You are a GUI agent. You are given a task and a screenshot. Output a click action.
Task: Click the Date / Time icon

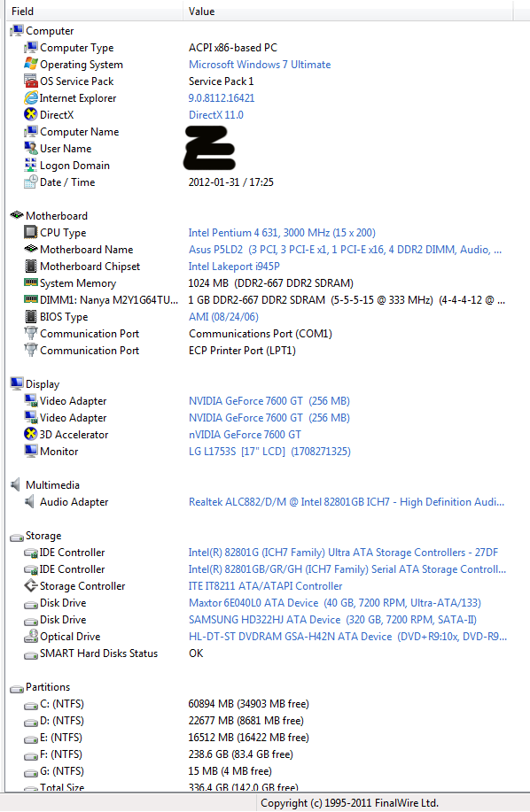pyautogui.click(x=30, y=182)
